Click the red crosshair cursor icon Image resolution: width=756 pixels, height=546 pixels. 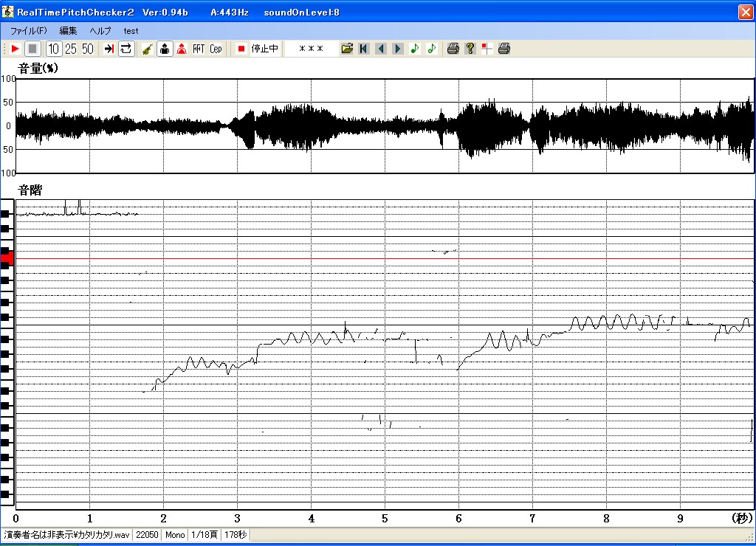[x=487, y=49]
